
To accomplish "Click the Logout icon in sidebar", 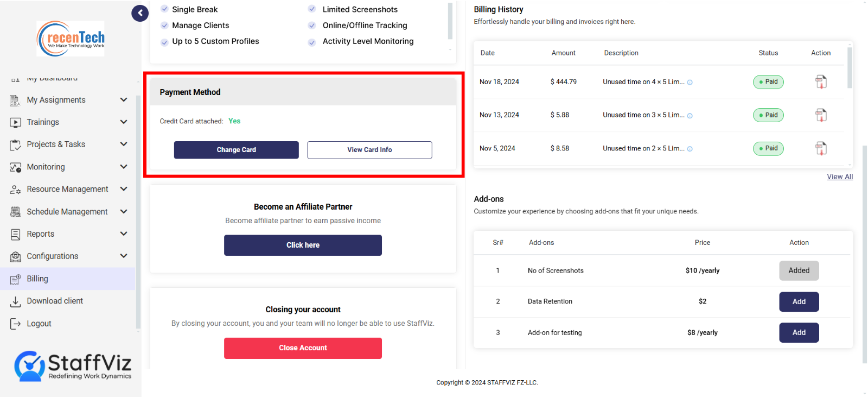I will (15, 324).
